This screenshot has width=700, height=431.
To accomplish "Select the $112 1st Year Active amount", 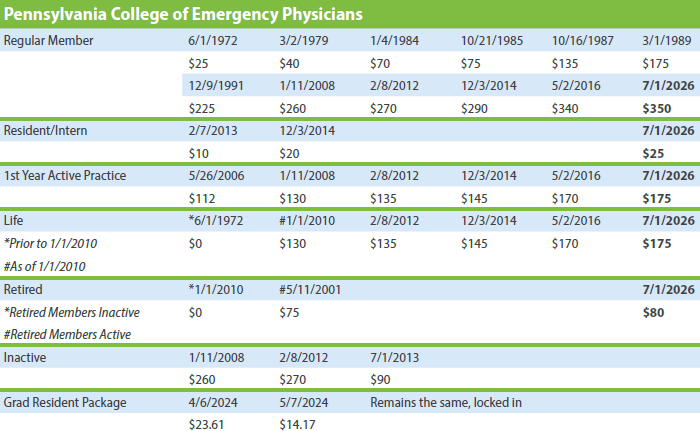I will pyautogui.click(x=201, y=198).
